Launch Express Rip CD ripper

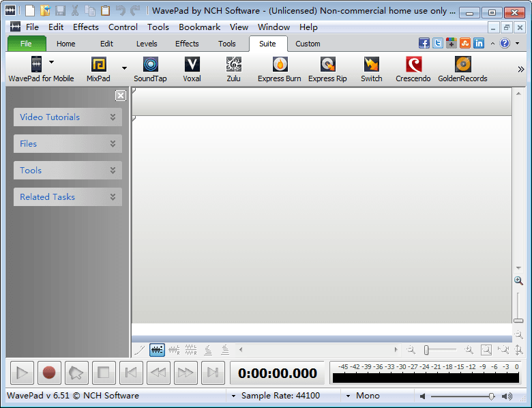click(x=327, y=69)
